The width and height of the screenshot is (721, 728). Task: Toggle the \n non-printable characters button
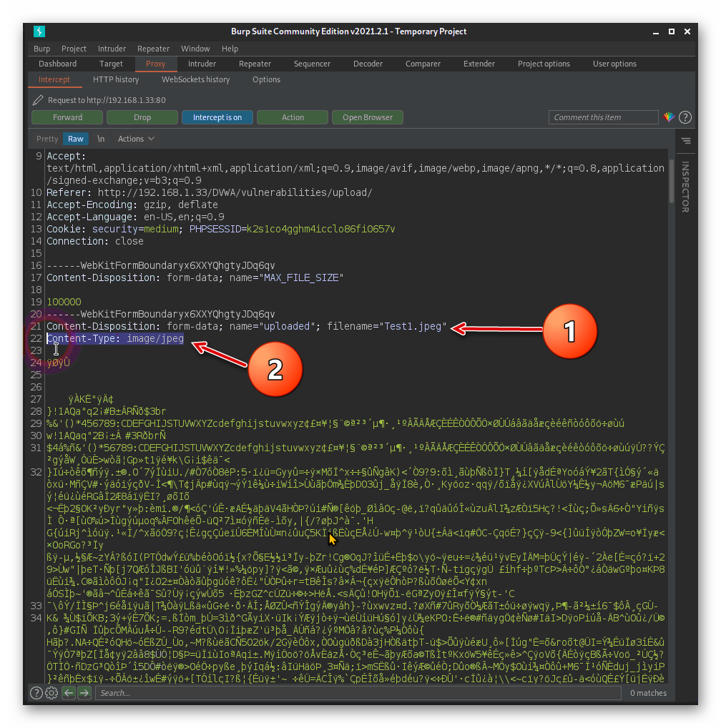pos(101,139)
